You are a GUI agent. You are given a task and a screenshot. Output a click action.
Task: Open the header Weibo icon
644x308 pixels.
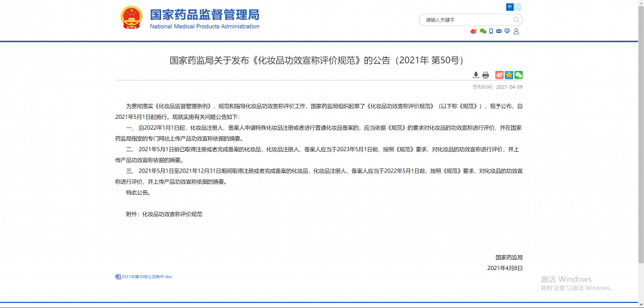pos(473,32)
